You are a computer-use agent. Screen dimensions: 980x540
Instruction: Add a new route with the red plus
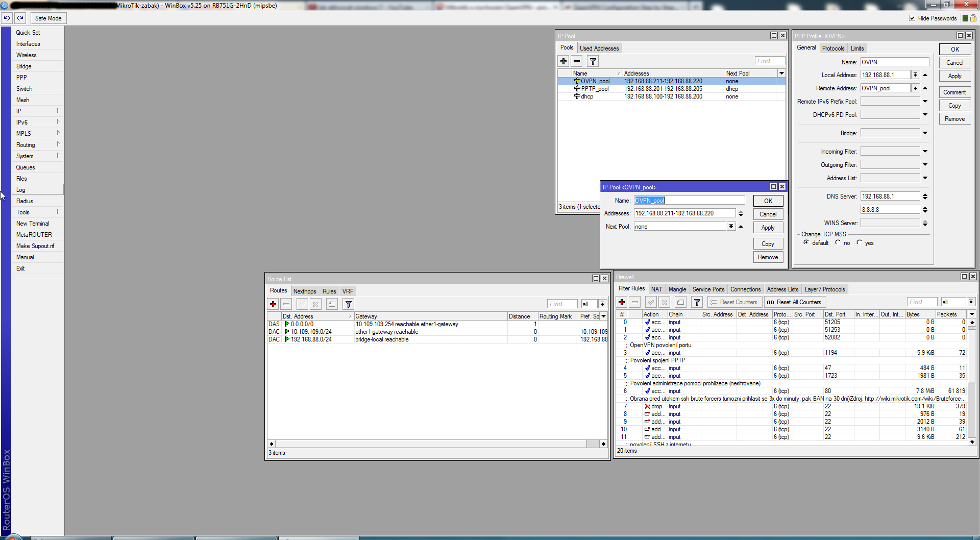273,304
